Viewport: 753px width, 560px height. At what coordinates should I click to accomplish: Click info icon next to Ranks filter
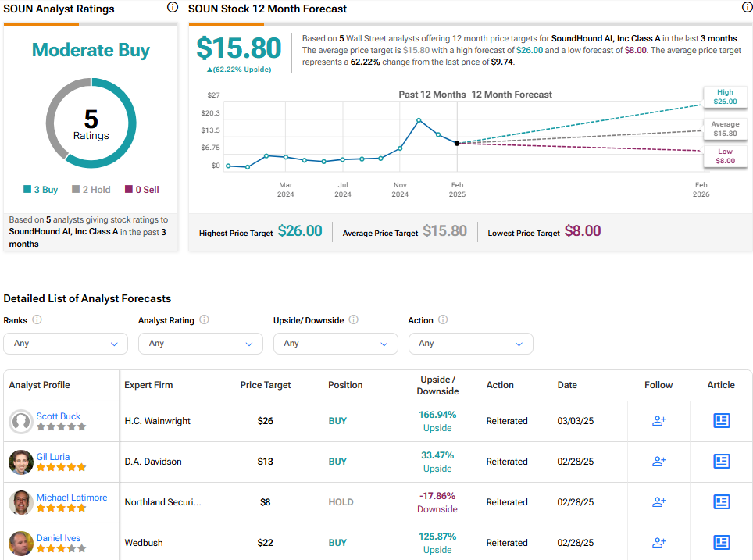(x=37, y=319)
